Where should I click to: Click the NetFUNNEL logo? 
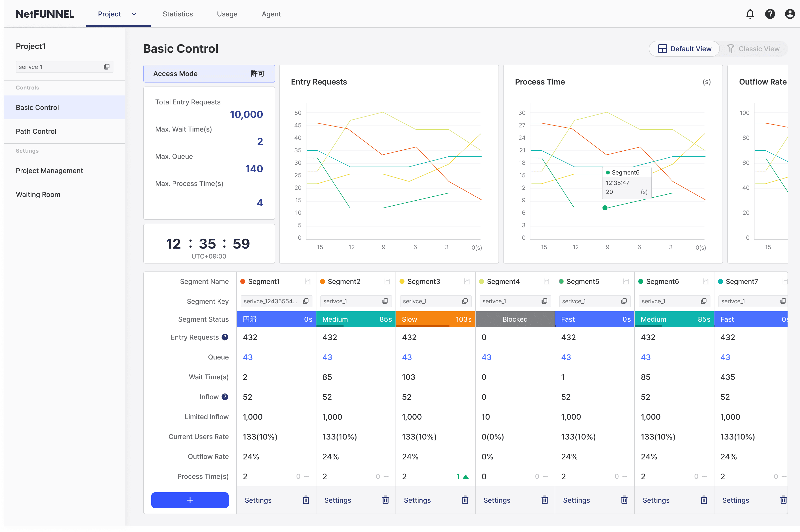(x=45, y=14)
